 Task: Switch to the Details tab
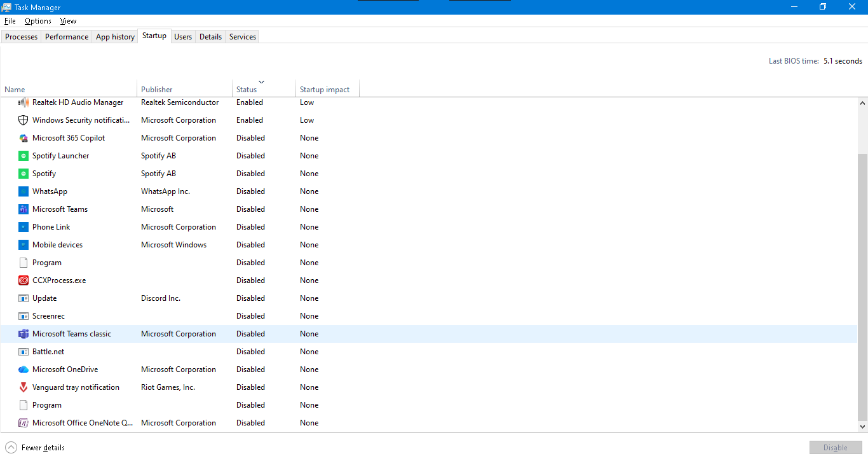click(x=210, y=37)
